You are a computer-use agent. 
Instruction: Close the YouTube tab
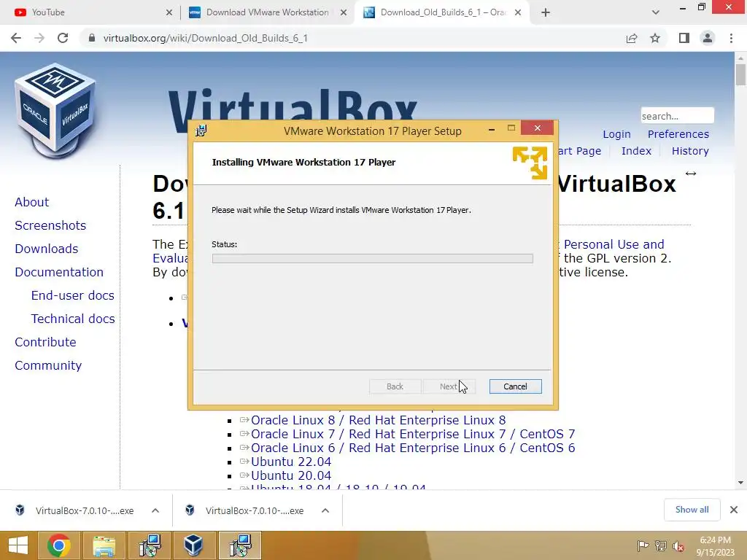169,12
